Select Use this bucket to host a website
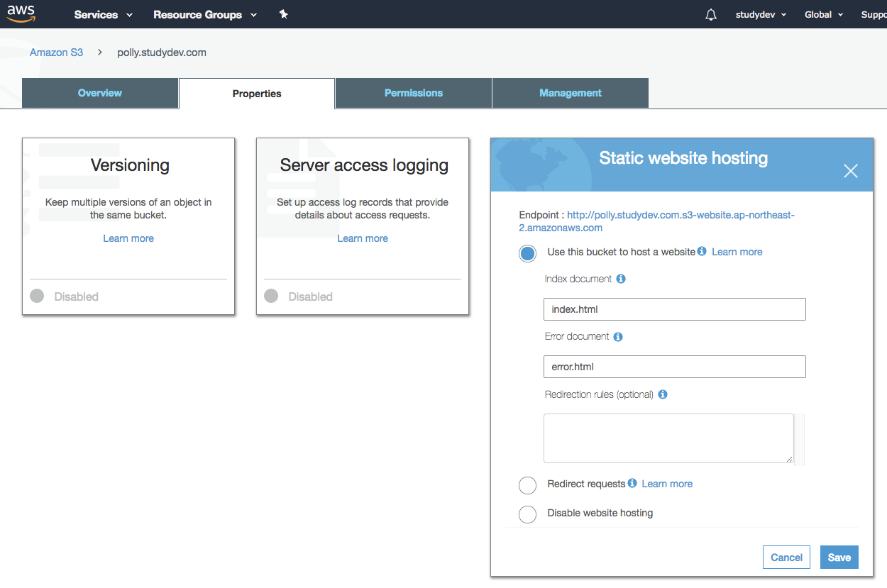The height and width of the screenshot is (588, 887). coord(527,253)
